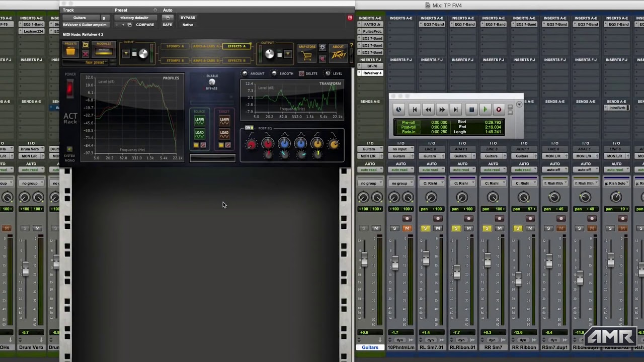Screen dimensions: 644x362
Task: Click Rewind in the transport window
Action: point(428,110)
